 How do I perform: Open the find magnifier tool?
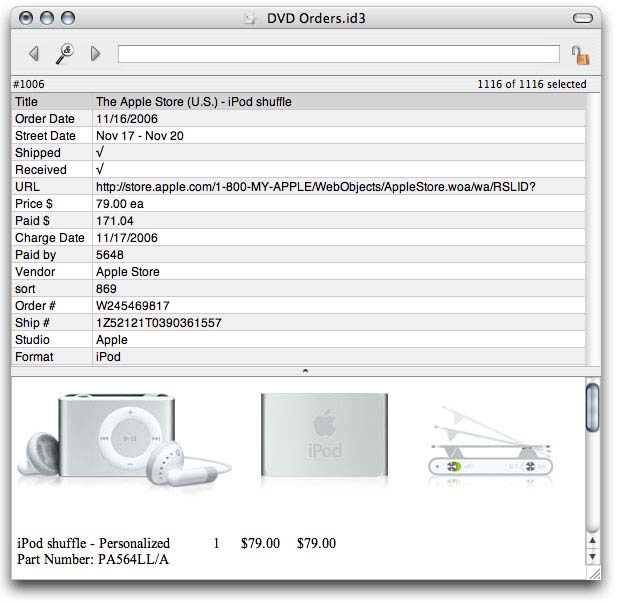coord(64,54)
